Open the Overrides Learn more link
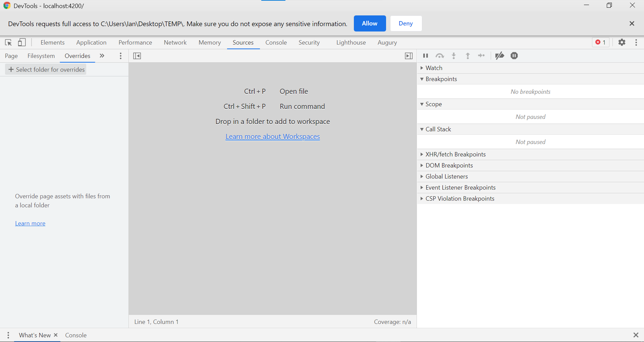The width and height of the screenshot is (644, 342). (x=30, y=223)
